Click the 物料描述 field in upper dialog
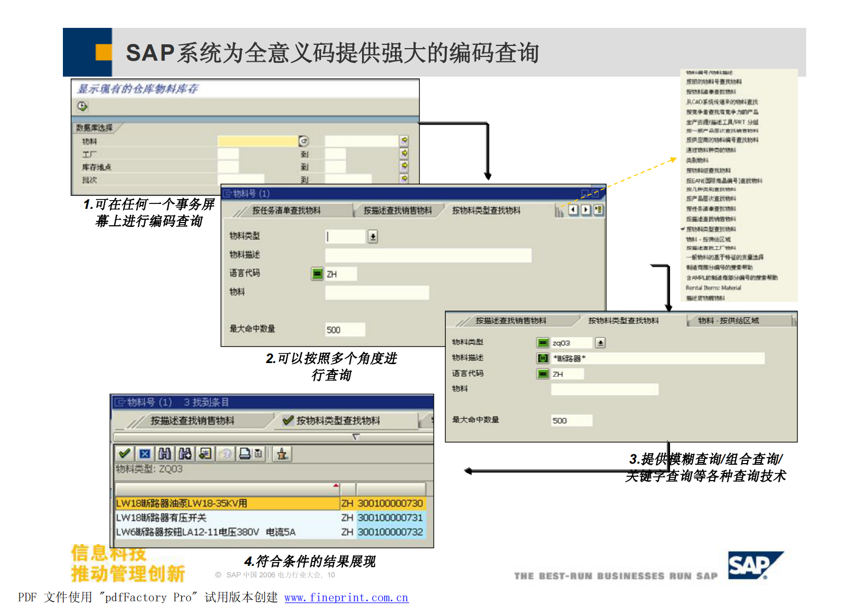 pos(428,255)
